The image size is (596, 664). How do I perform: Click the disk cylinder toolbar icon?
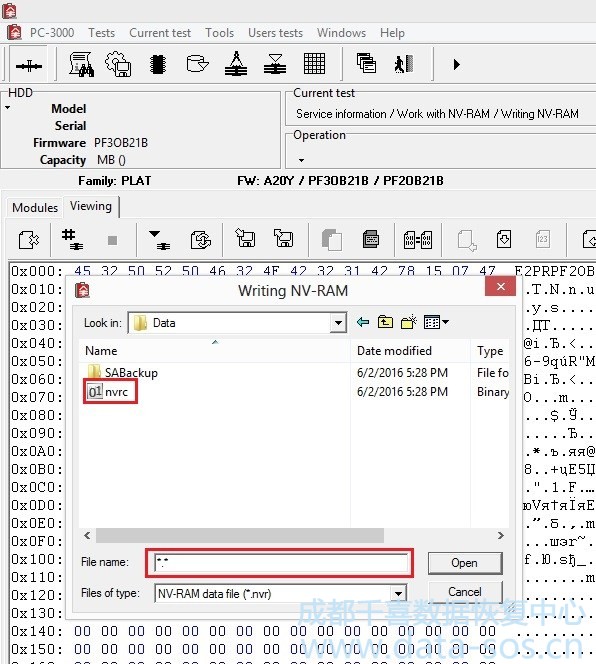pos(197,64)
